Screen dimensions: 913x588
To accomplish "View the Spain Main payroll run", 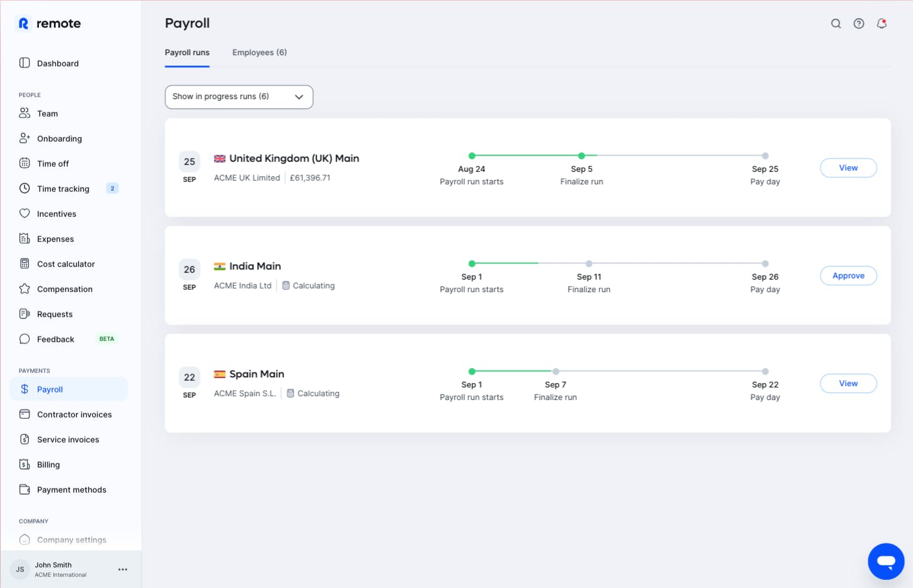I will coord(848,384).
